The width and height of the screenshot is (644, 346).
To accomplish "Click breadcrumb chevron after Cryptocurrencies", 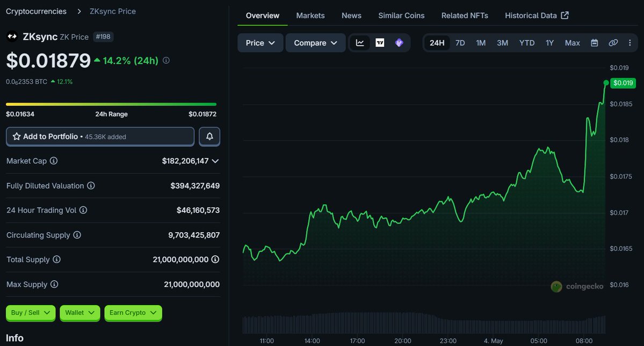I will 79,11.
